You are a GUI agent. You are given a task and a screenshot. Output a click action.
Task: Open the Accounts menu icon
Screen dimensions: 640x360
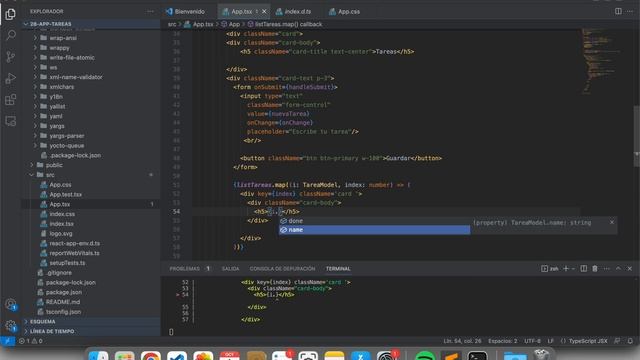(11, 304)
